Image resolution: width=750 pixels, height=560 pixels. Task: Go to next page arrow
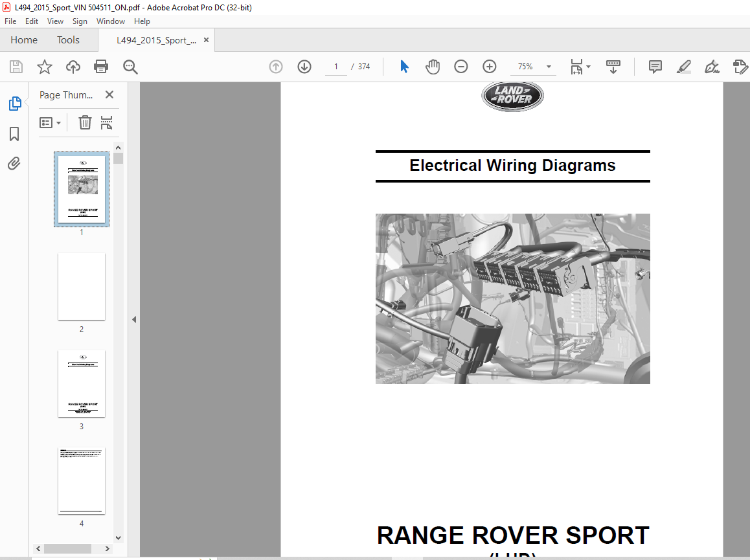tap(304, 67)
